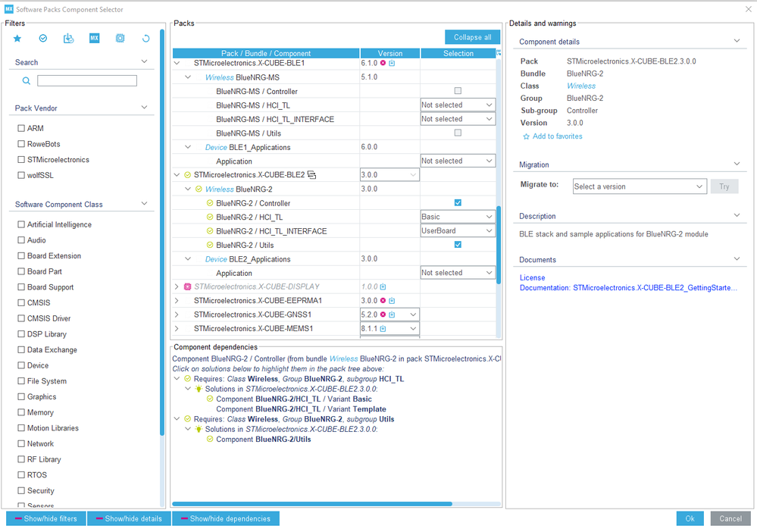Click the chip filter icon in Filters

[x=120, y=38]
